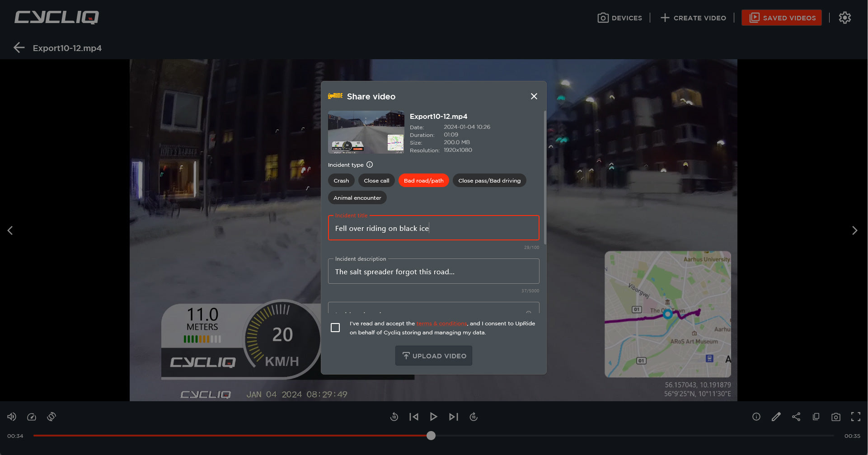Image resolution: width=868 pixels, height=455 pixels.
Task: Accept the terms and conditions checkbox
Action: [335, 328]
